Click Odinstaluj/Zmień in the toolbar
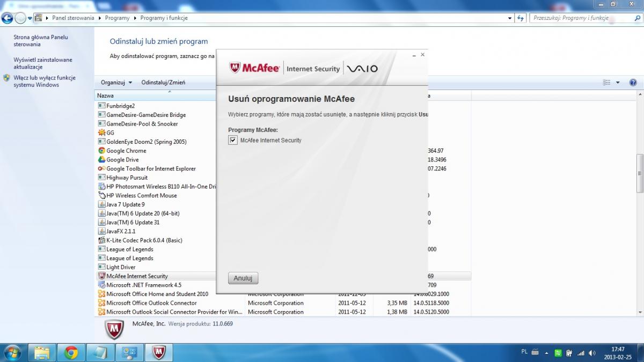644x362 pixels. click(x=163, y=83)
